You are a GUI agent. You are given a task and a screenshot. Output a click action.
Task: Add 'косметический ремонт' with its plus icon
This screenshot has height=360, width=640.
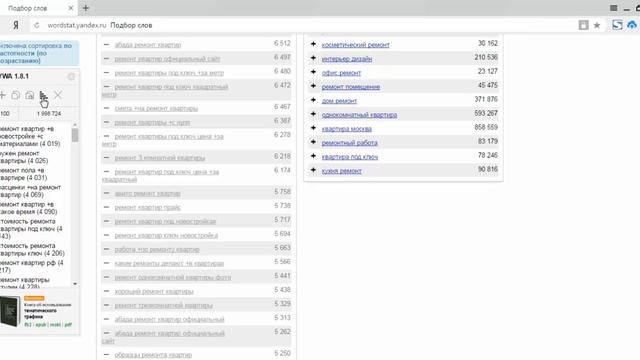click(x=313, y=44)
